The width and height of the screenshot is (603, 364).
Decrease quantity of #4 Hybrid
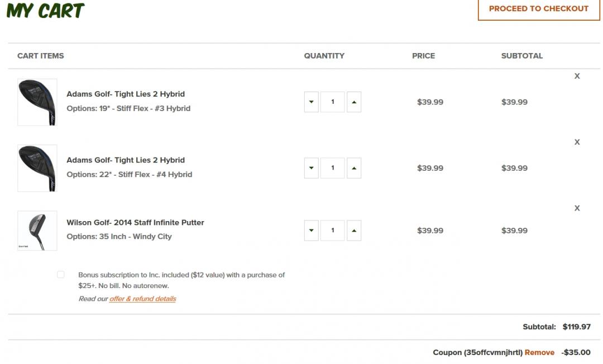311,168
